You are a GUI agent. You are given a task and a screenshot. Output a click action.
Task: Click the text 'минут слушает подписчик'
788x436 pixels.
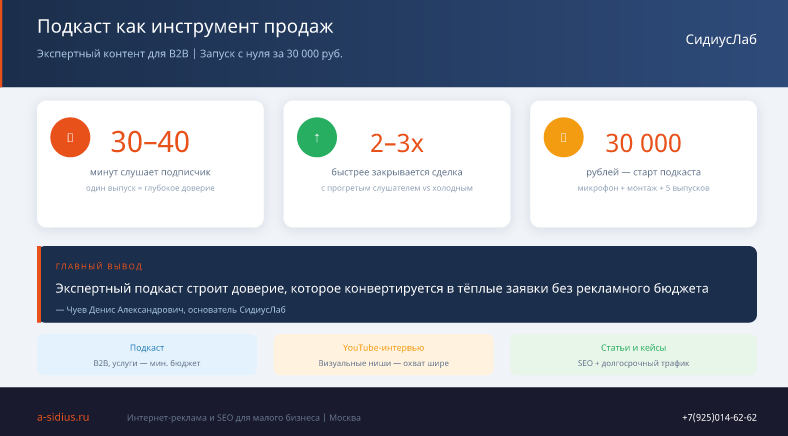(x=150, y=172)
